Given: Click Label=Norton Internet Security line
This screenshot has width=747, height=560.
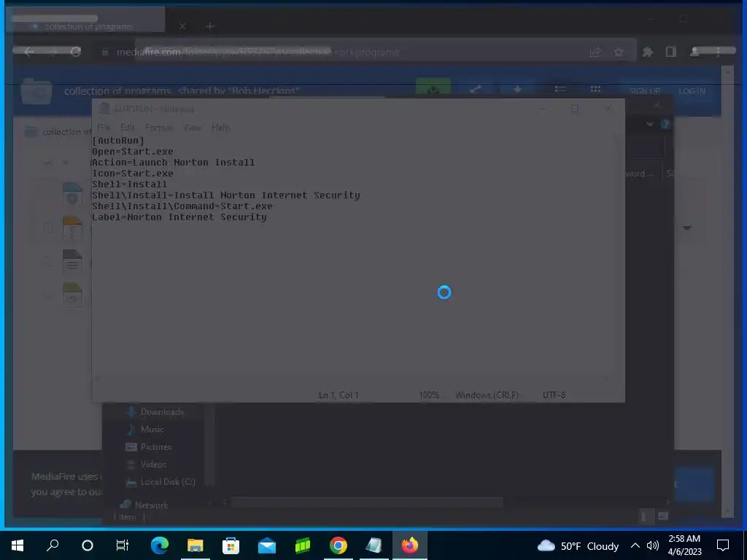Looking at the screenshot, I should 179,217.
